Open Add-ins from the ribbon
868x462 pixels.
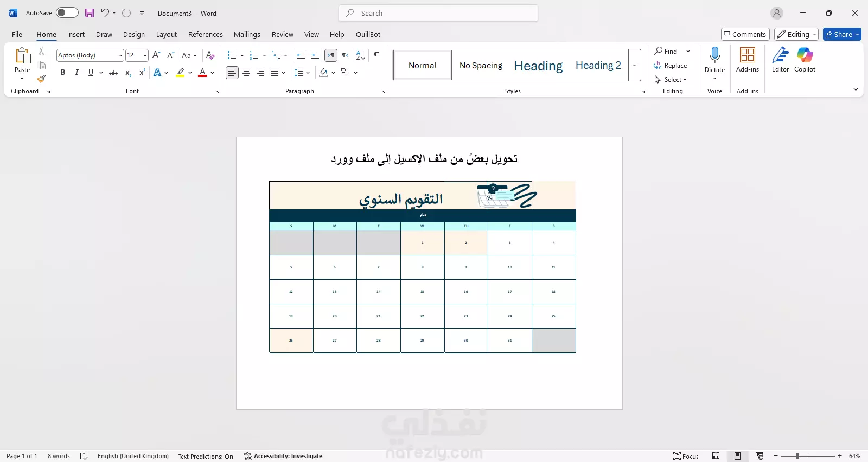coord(748,60)
